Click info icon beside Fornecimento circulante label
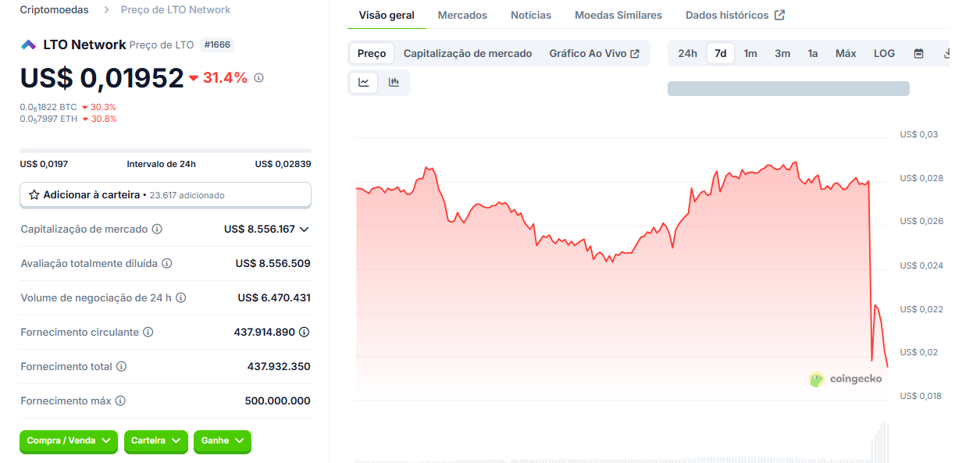 pos(148,332)
